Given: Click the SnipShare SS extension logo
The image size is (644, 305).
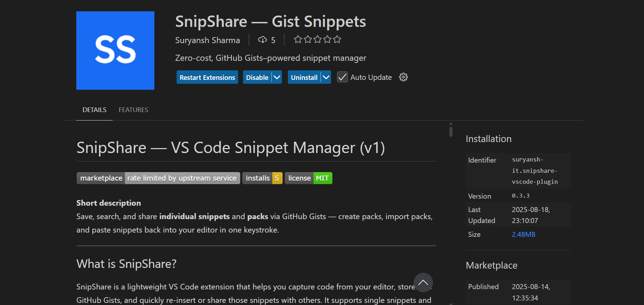Looking at the screenshot, I should click(115, 51).
